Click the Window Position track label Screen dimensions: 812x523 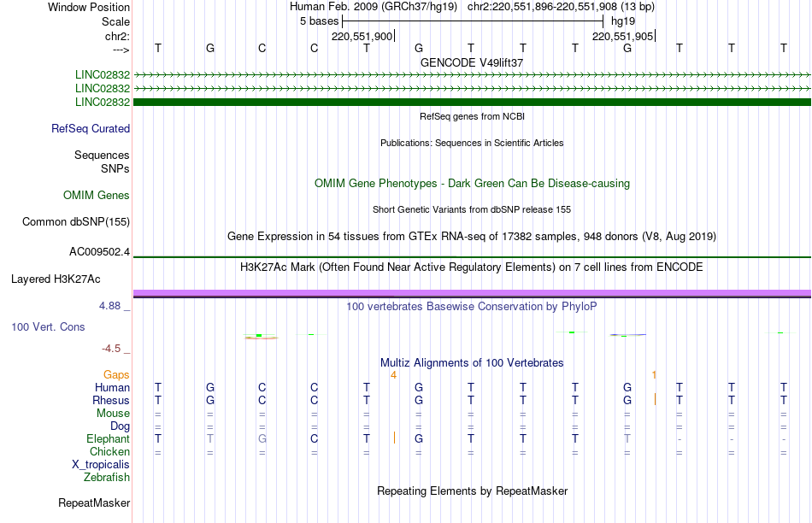(89, 7)
